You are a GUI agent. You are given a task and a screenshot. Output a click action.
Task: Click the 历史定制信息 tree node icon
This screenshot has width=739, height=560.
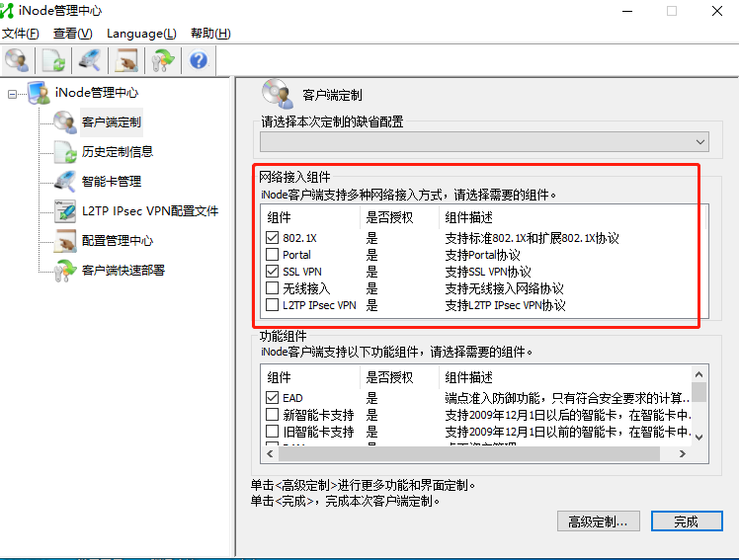pyautogui.click(x=64, y=152)
